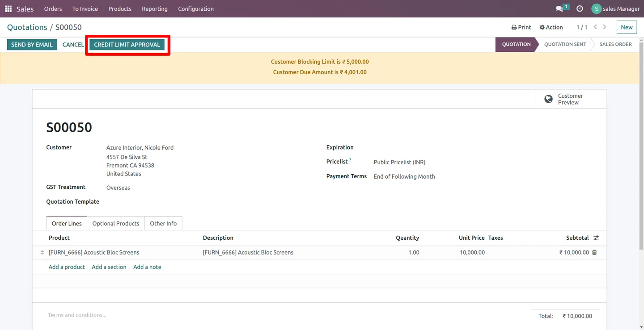Image resolution: width=644 pixels, height=330 pixels.
Task: Navigate back to Quotations breadcrumb
Action: [27, 27]
